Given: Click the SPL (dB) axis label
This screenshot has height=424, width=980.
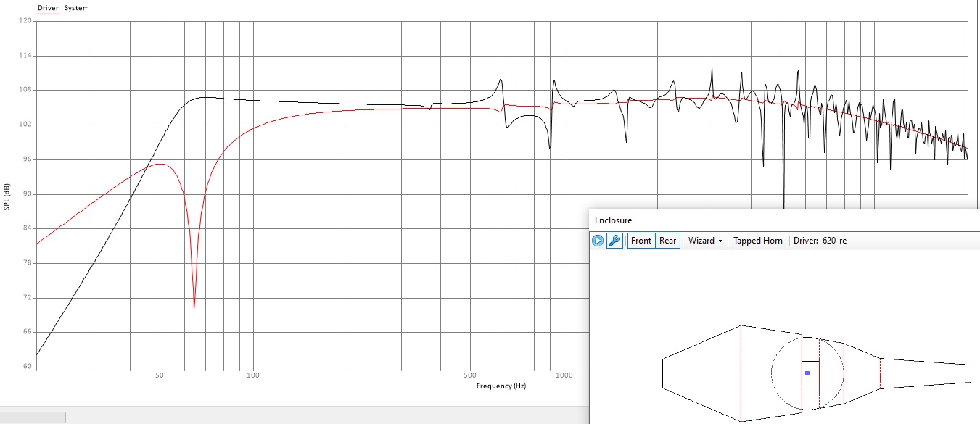Looking at the screenshot, I should coord(7,196).
